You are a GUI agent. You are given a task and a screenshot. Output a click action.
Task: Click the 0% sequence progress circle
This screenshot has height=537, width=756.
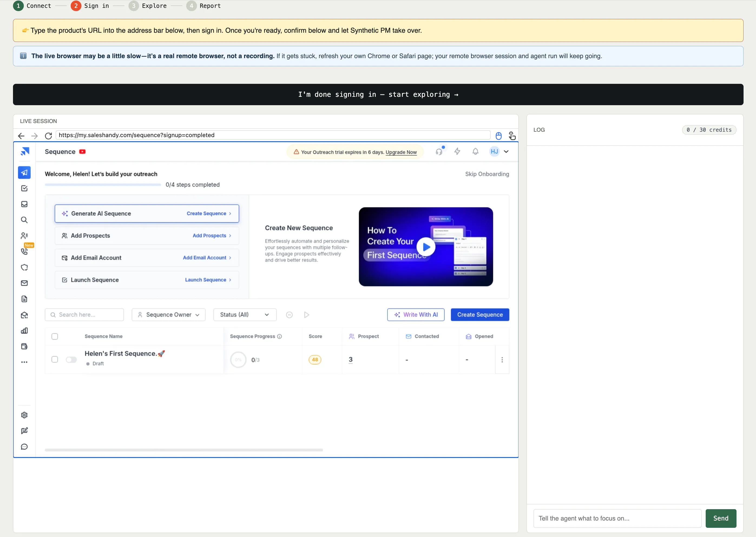pyautogui.click(x=238, y=360)
